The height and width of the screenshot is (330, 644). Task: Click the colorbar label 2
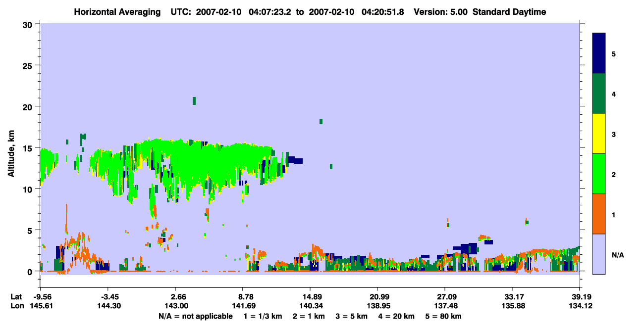[614, 174]
